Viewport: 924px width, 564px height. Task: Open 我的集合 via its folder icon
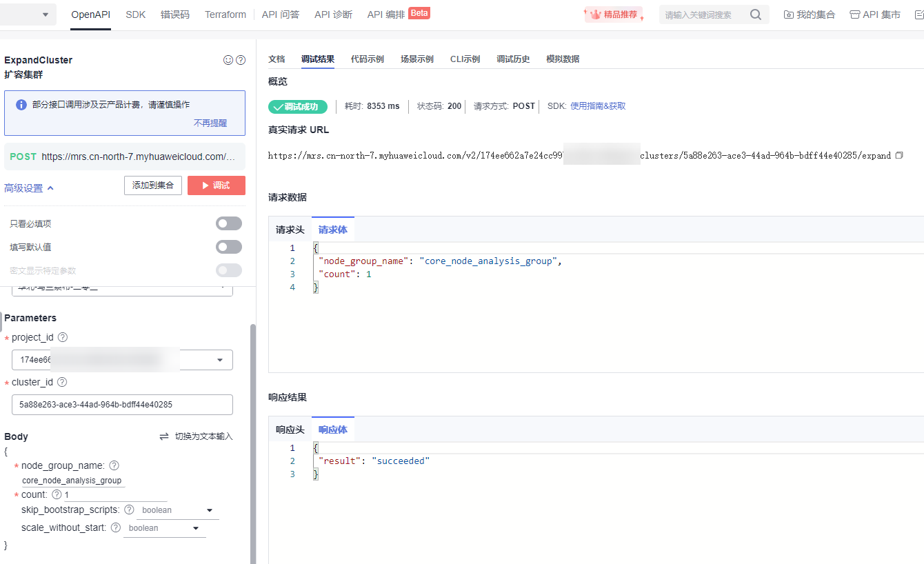click(x=789, y=14)
